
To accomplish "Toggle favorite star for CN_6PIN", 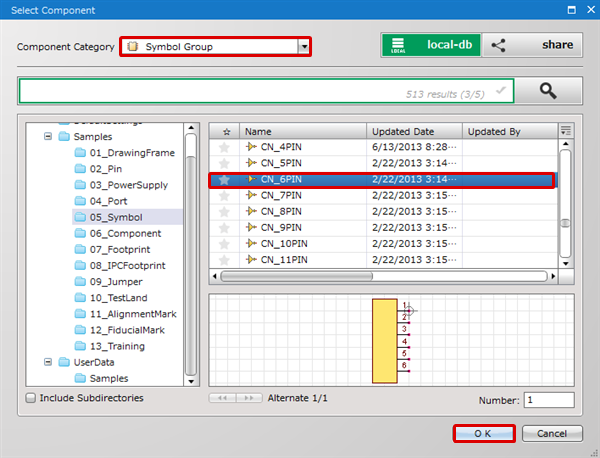I will coord(225,180).
